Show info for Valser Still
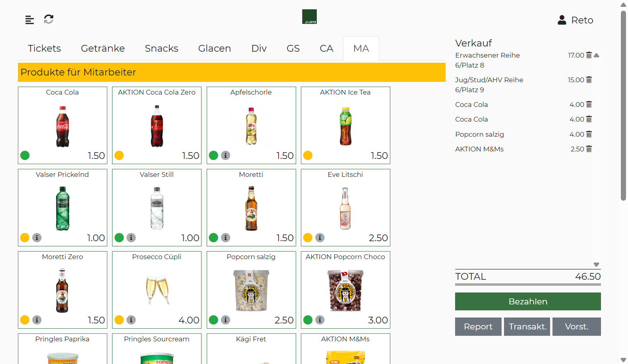 pos(131,238)
